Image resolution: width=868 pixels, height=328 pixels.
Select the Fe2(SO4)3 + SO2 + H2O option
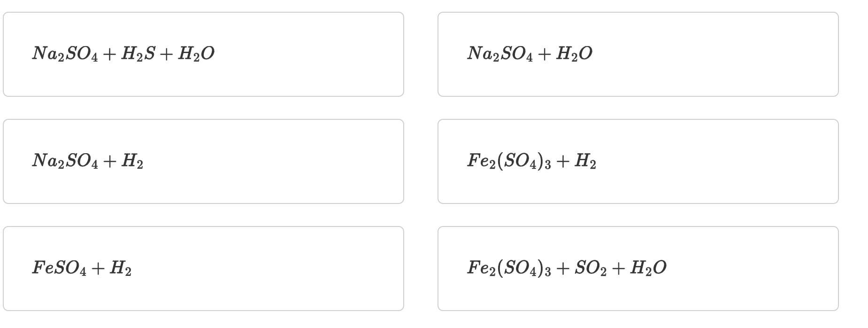pyautogui.click(x=638, y=268)
